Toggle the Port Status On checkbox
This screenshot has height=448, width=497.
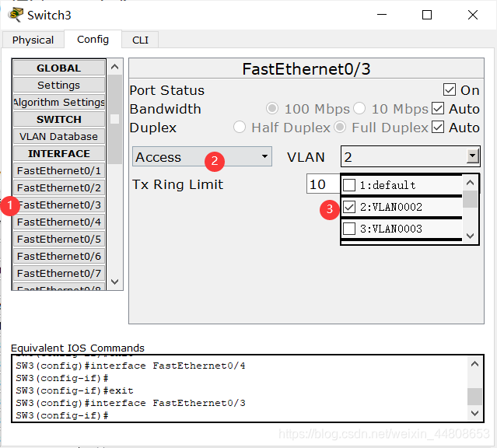coord(450,90)
